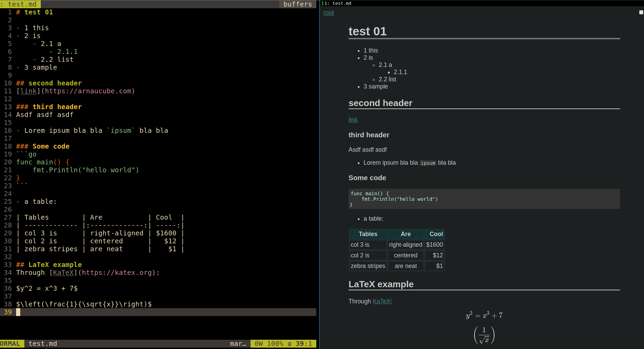Click the 'mar…' filetype indicator in statusline

coord(238,344)
